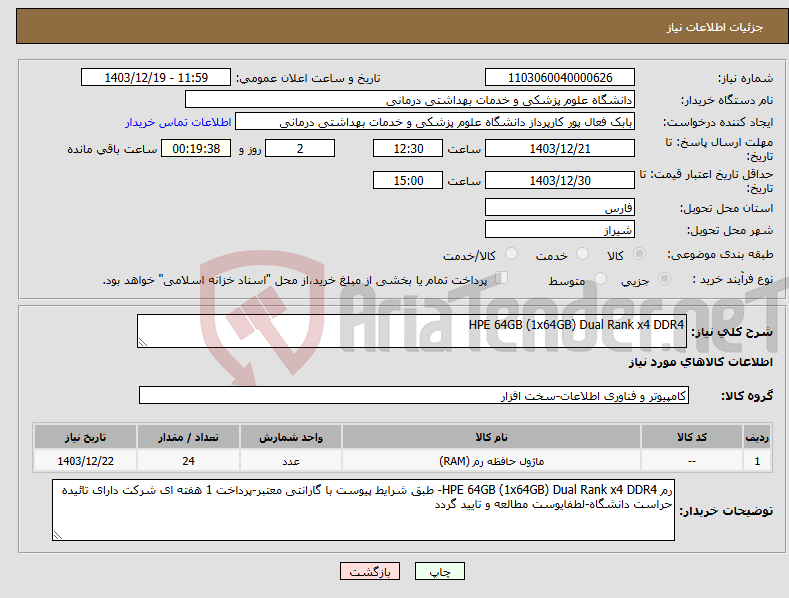
Task: Select the خدمت radio button
Action: [x=582, y=254]
